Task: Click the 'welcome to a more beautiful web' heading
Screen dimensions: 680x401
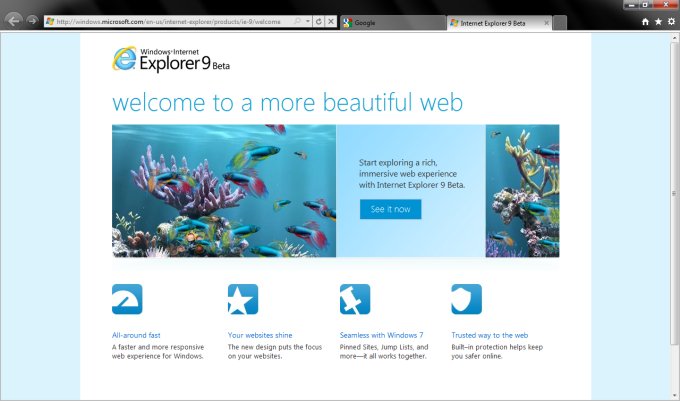Action: 288,102
